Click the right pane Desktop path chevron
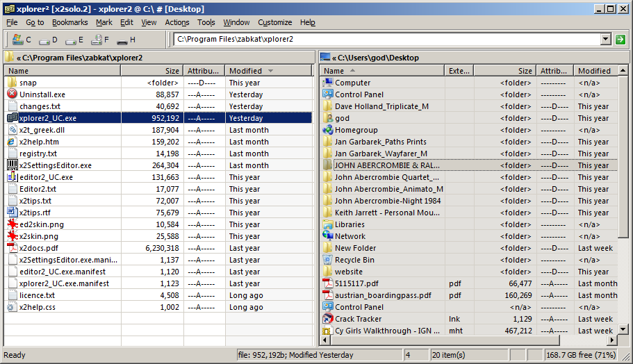Image resolution: width=633 pixels, height=364 pixels. tap(334, 58)
